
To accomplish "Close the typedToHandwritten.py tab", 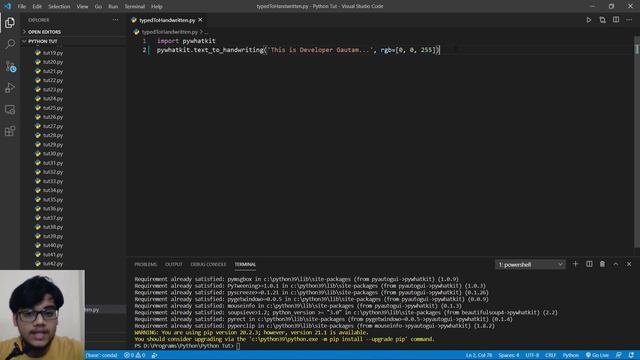I will [x=200, y=20].
